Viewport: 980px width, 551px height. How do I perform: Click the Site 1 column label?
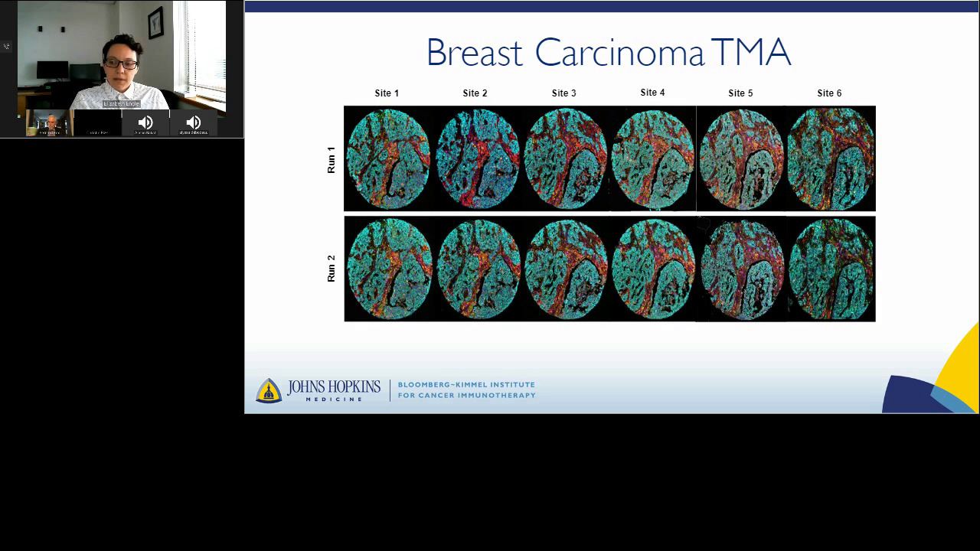pos(387,93)
